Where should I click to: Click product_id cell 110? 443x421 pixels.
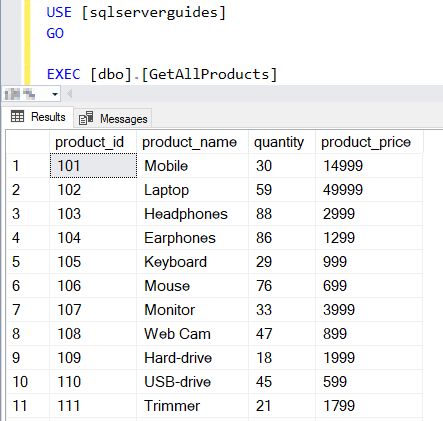tap(93, 382)
